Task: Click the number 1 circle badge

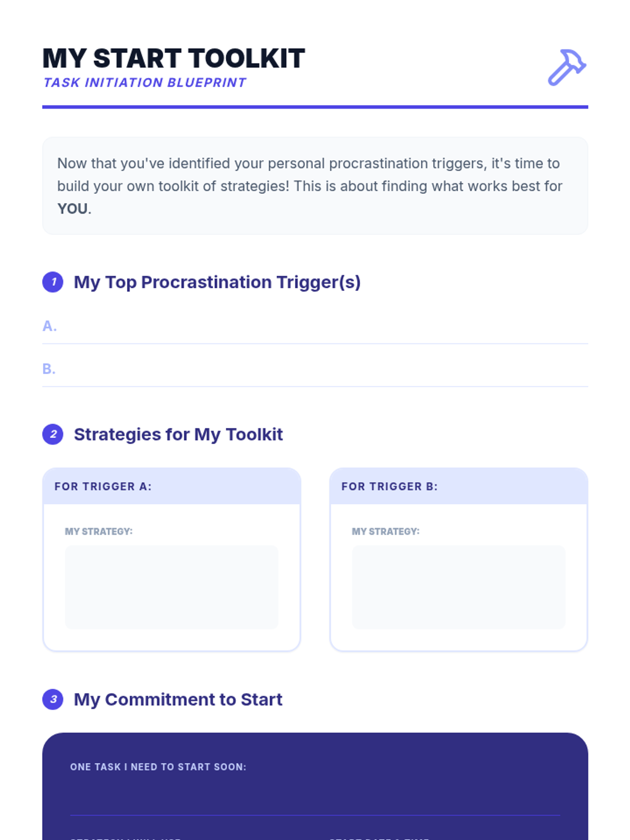Action: pos(53,282)
